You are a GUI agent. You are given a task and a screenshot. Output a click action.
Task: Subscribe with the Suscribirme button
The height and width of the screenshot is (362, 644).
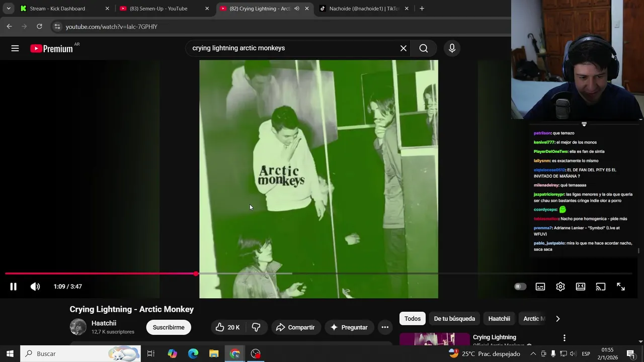pos(169,327)
